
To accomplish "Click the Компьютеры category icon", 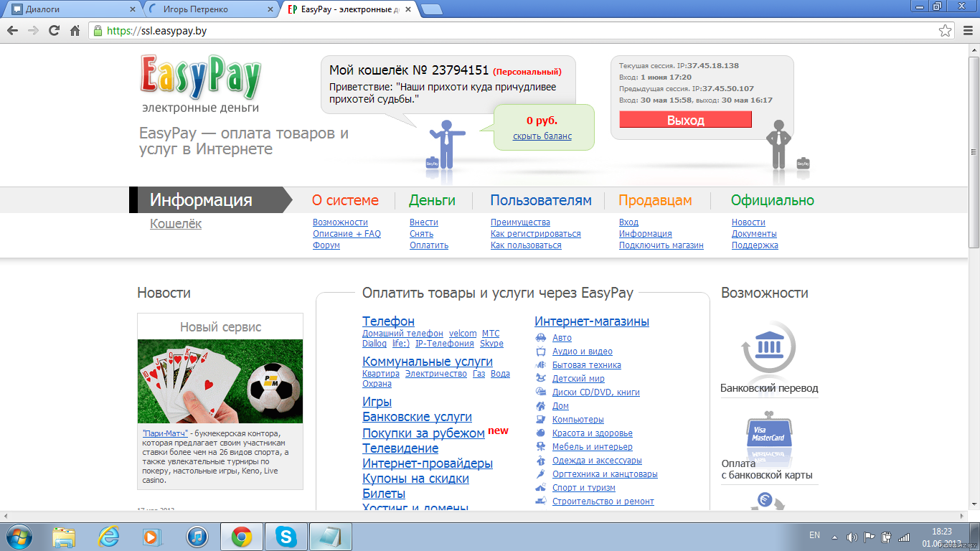I will 541,420.
